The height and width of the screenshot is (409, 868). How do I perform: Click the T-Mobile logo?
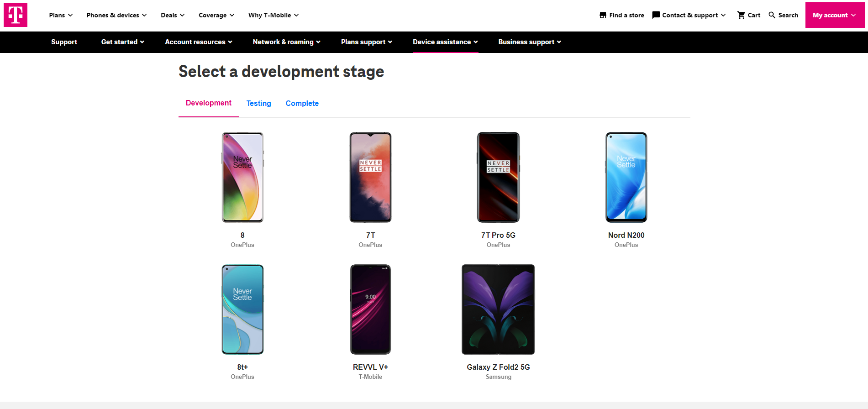tap(16, 15)
